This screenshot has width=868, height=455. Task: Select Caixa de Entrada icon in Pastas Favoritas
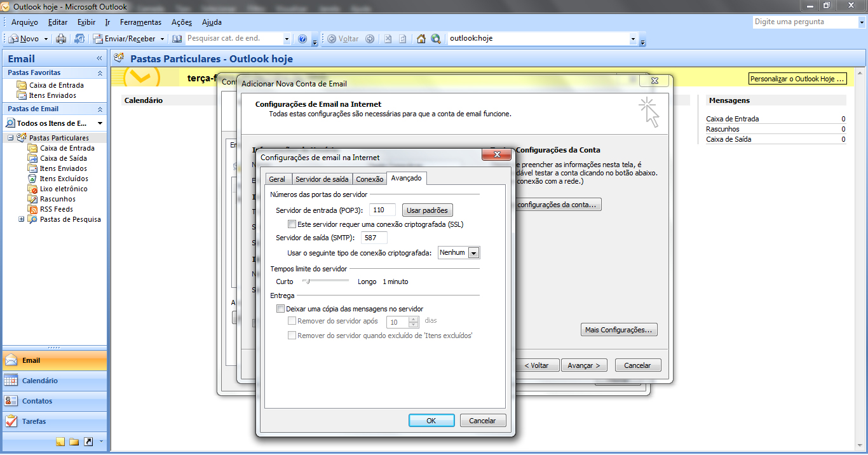coord(23,85)
